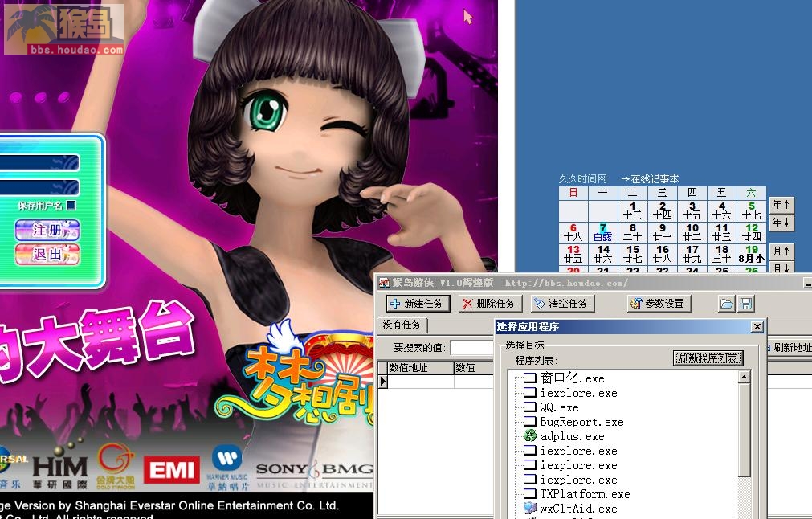Click the 日 Sunday column header
812x519 pixels.
[573, 193]
